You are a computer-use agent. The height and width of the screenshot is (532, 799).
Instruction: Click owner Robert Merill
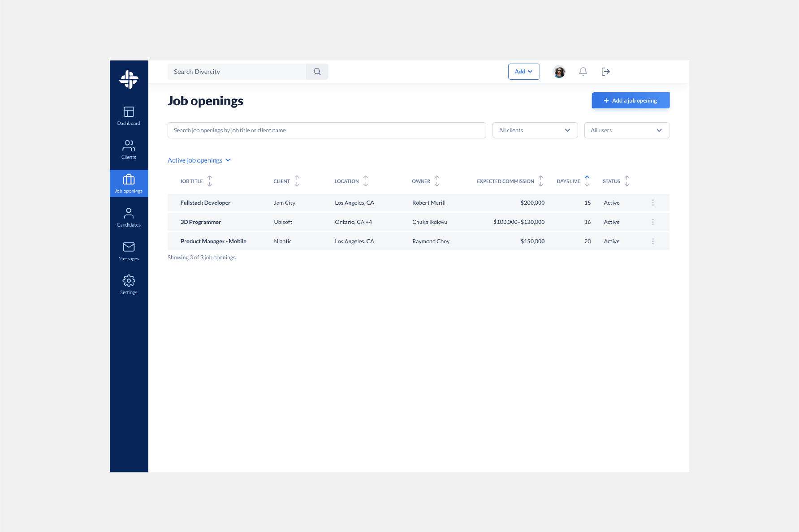(429, 203)
